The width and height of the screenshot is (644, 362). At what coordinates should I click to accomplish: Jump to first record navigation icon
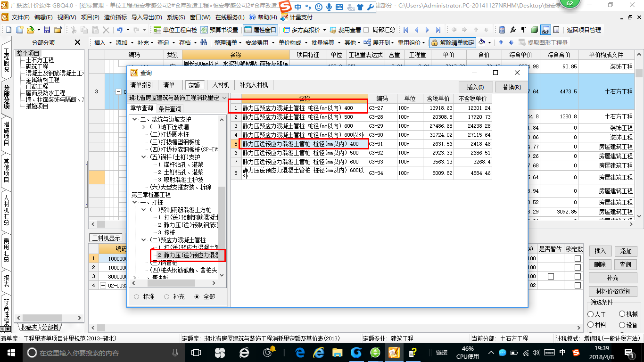click(406, 30)
